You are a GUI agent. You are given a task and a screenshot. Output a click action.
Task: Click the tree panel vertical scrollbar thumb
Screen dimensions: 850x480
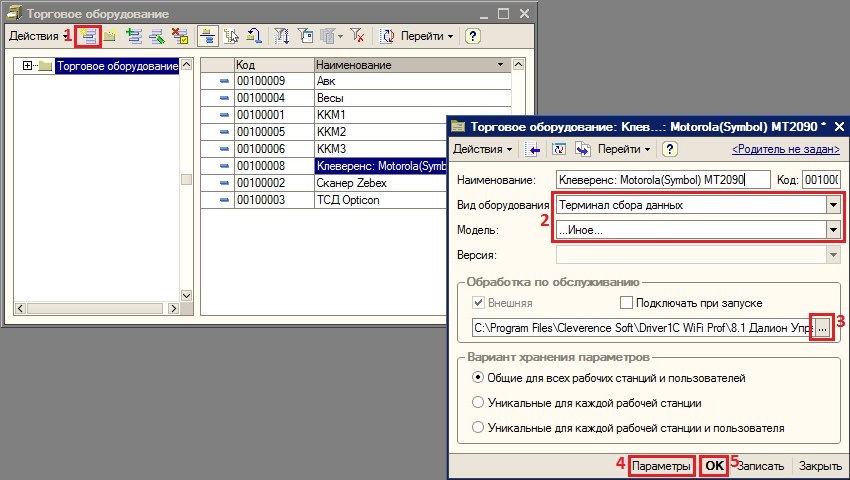tap(186, 180)
